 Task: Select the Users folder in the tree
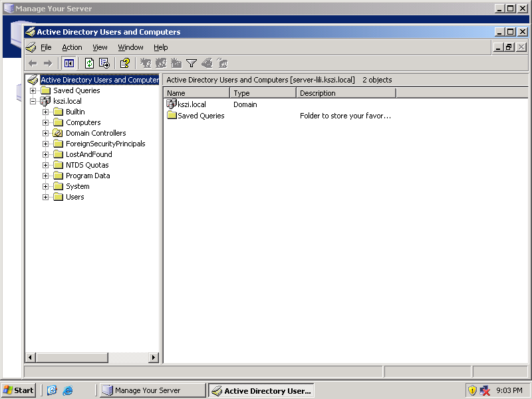coord(74,197)
